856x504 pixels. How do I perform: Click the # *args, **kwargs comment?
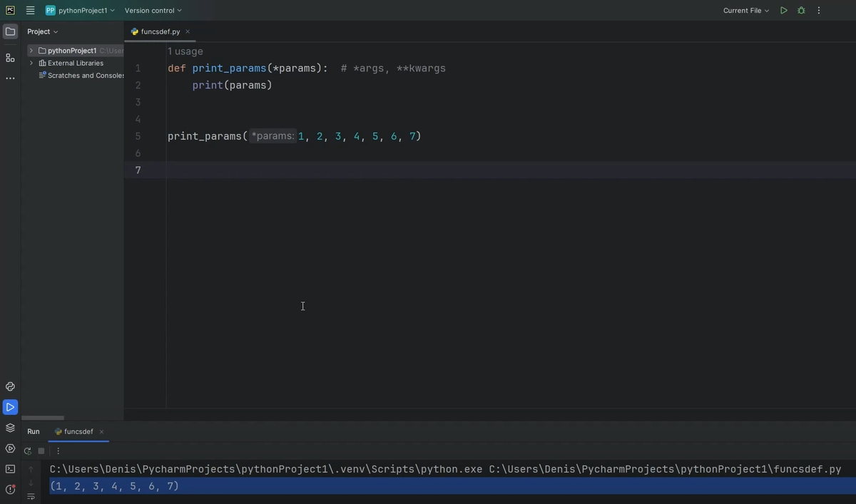point(393,68)
